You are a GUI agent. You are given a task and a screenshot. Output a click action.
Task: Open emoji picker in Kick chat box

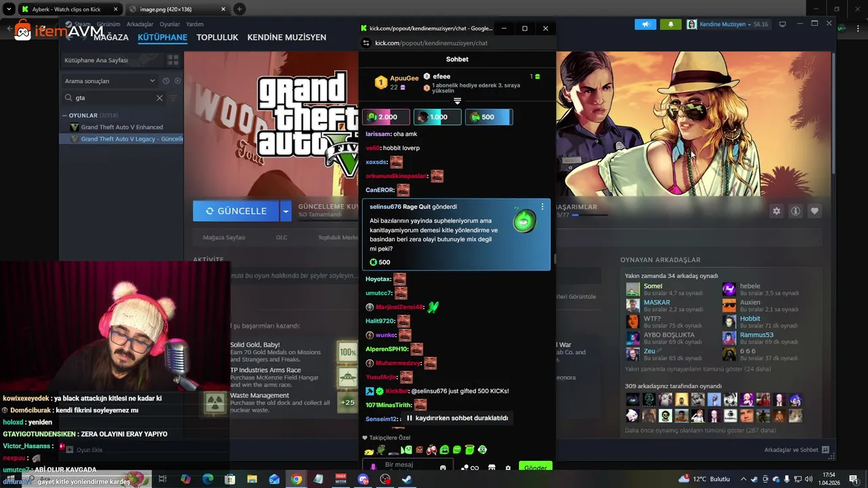[x=443, y=468]
